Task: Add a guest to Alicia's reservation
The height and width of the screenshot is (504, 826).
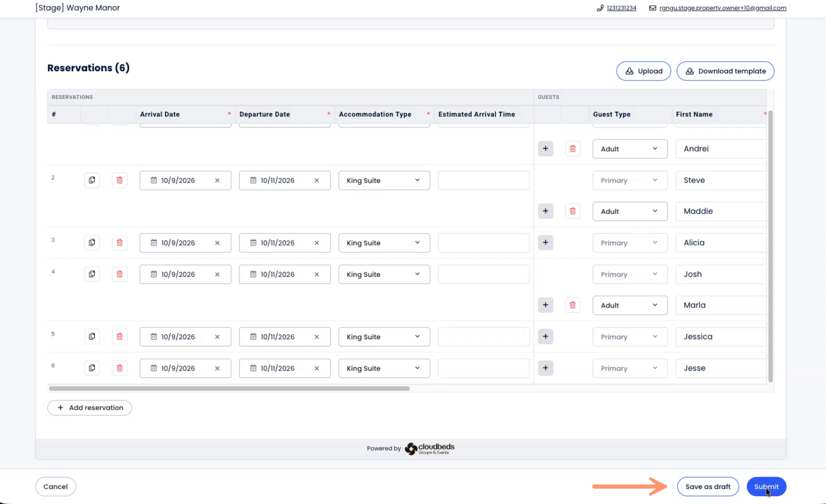Action: (x=546, y=243)
